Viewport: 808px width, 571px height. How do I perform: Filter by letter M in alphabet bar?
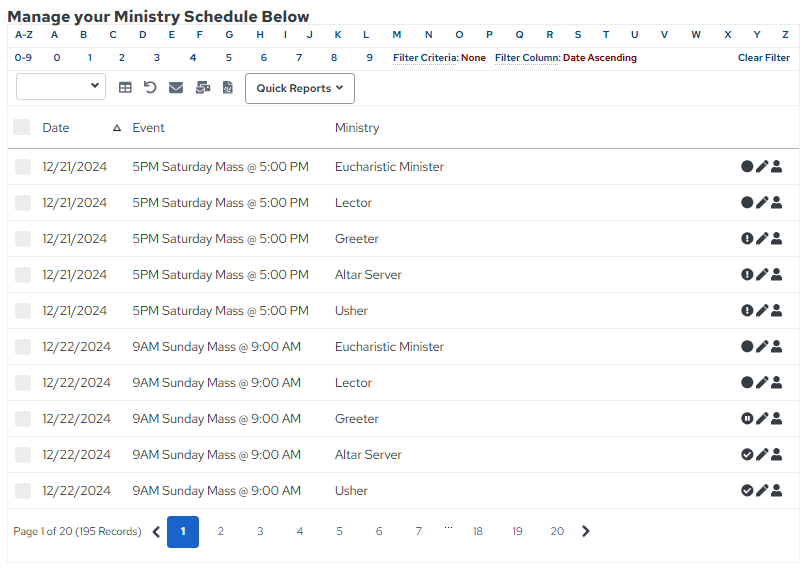pyautogui.click(x=396, y=35)
